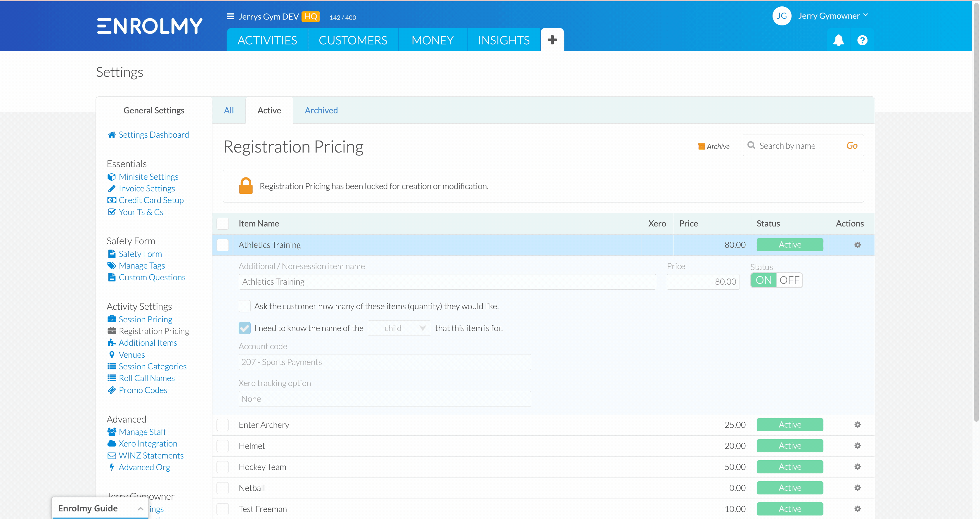Switch to the Archived filter tab
This screenshot has height=519, width=980.
(x=321, y=110)
